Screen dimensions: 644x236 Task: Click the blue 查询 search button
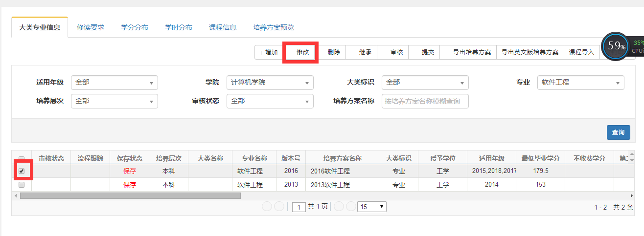point(618,132)
